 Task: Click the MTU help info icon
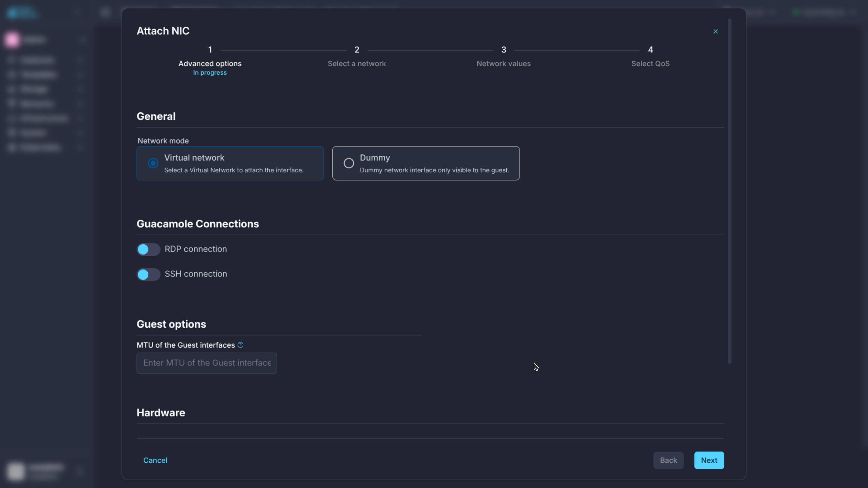click(240, 345)
